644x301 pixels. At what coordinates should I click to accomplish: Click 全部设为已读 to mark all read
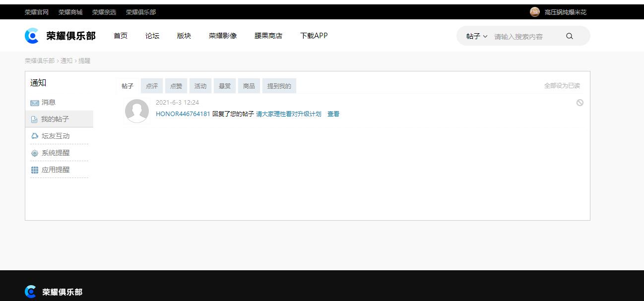click(x=562, y=86)
